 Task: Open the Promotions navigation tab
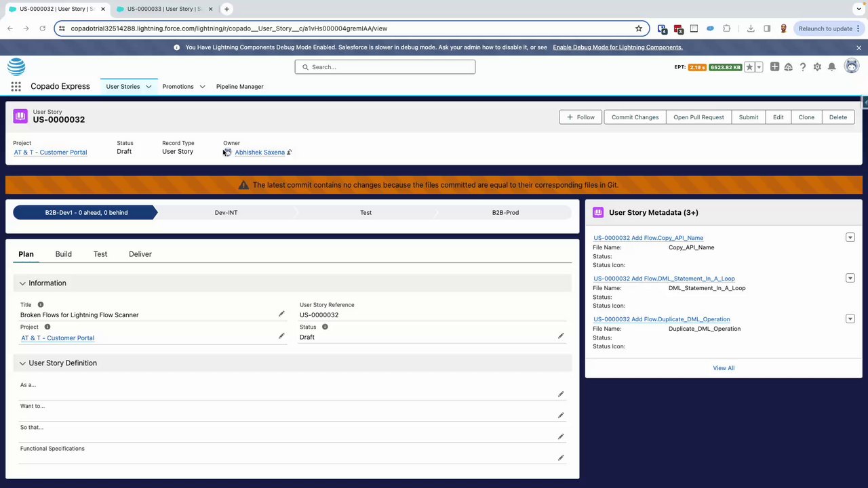pos(178,87)
